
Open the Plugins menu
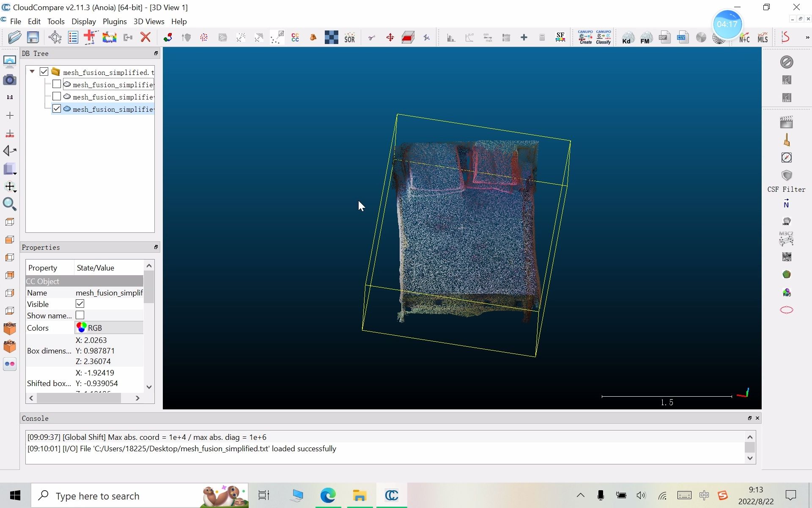114,22
